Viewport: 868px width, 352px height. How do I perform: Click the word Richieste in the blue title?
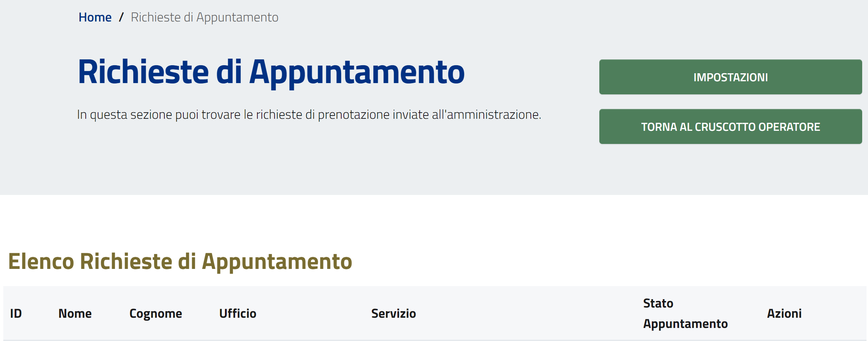coord(143,72)
